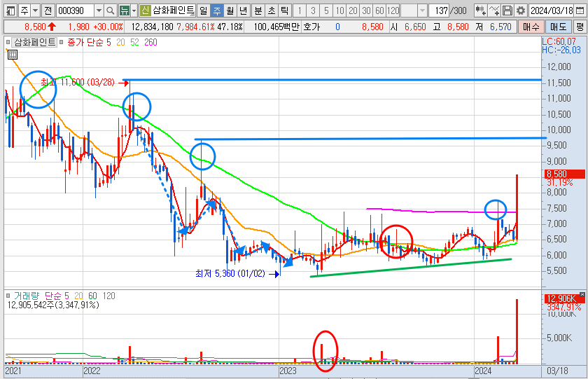Choose interval 3 button
Screen dimensions: 588x379
coord(313,11)
